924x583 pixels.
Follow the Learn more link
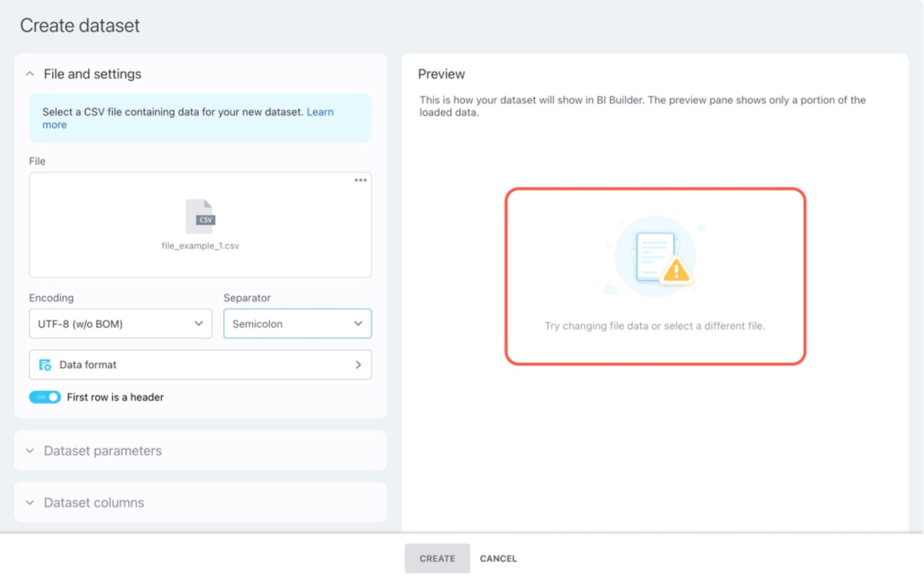pos(320,113)
